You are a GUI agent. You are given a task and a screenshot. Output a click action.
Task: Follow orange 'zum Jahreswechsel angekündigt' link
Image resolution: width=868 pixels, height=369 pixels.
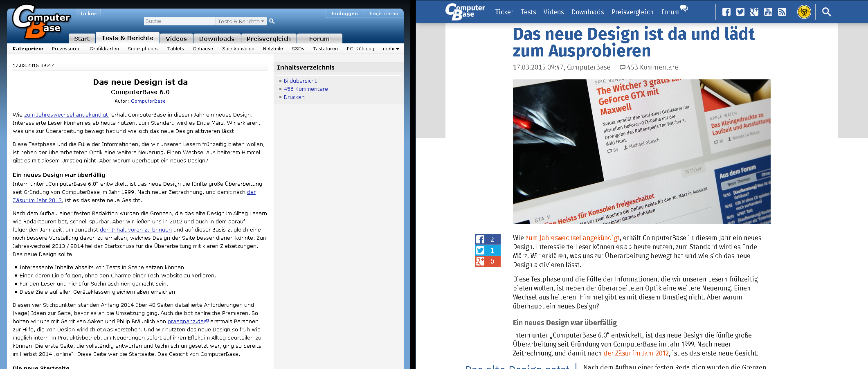coord(573,238)
